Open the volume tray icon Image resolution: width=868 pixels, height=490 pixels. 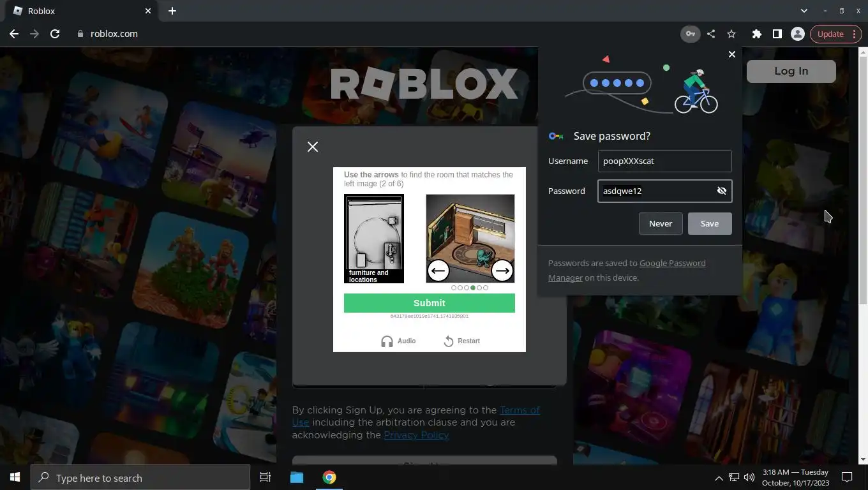(749, 477)
